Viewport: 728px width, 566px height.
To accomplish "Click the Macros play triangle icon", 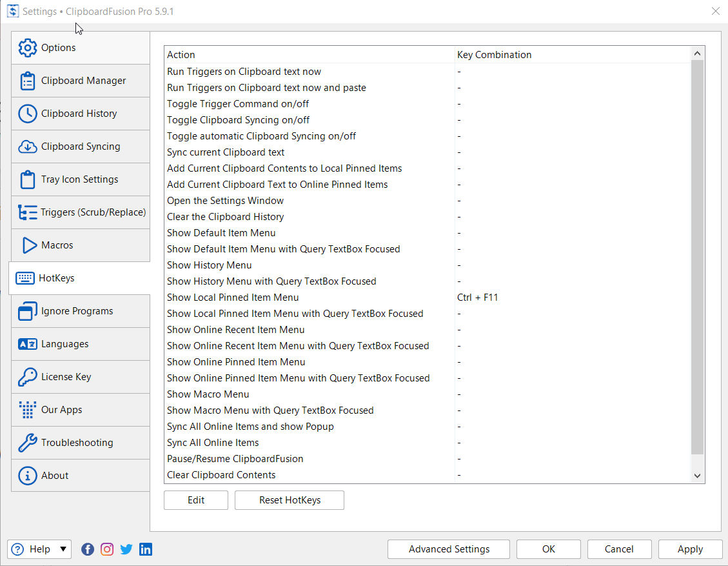I will pyautogui.click(x=29, y=245).
